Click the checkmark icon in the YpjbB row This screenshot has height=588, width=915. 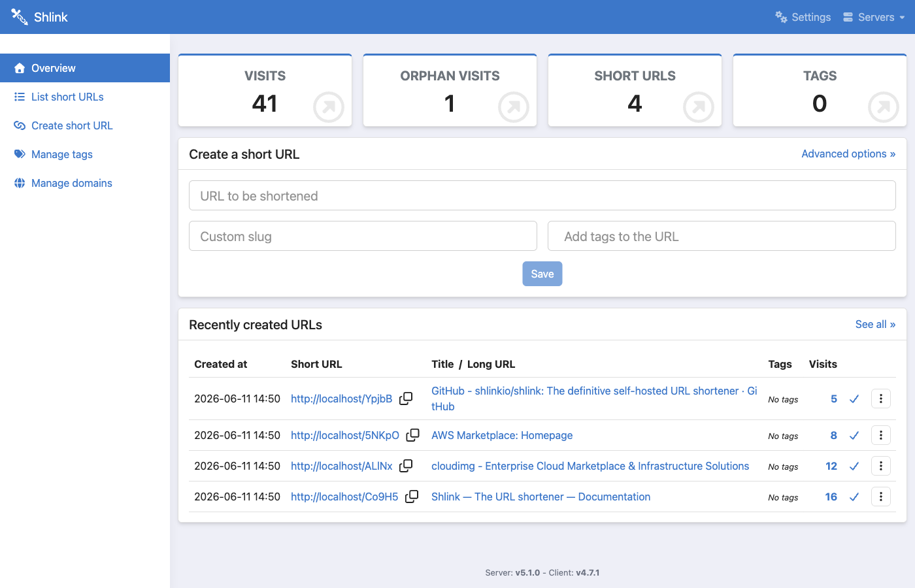click(854, 399)
